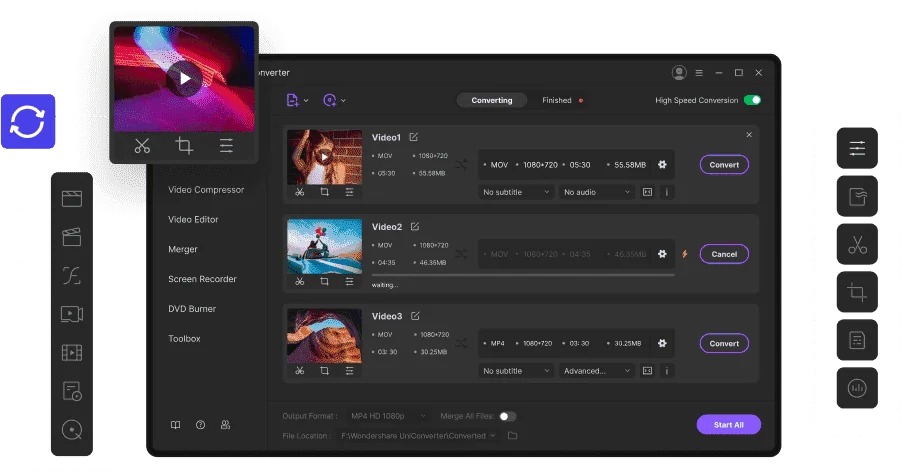Screen dimensions: 902x473
Task: Open Output Format MP4 HD 1080p dropdown
Action: 388,416
